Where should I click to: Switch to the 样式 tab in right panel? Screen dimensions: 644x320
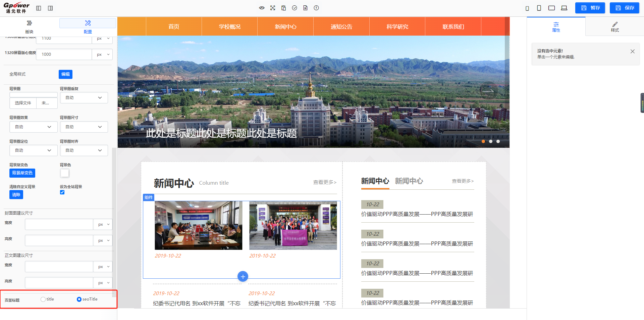click(x=614, y=27)
